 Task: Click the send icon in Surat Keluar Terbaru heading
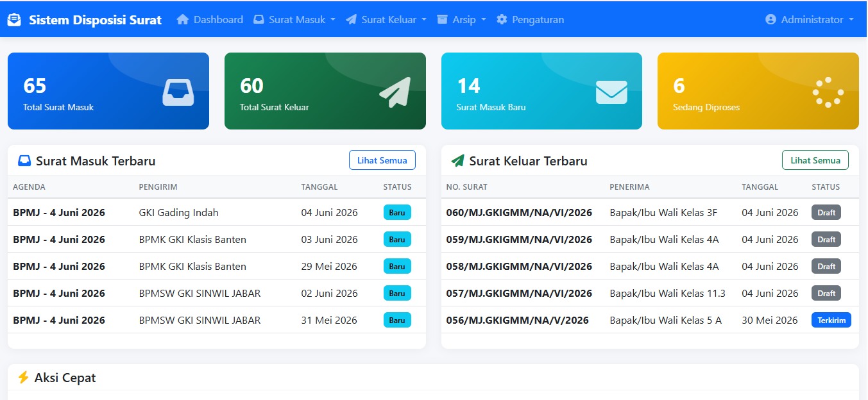[x=458, y=161]
